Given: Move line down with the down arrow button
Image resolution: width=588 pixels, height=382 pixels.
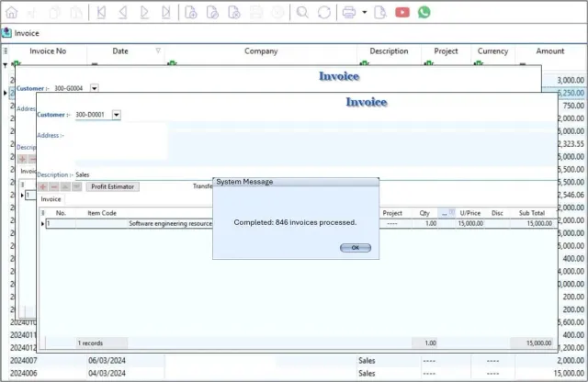Looking at the screenshot, I should pyautogui.click(x=76, y=186).
